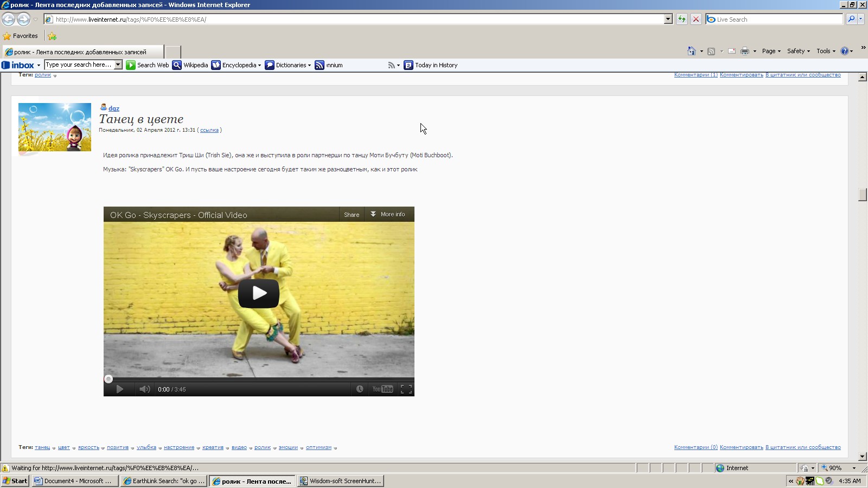
Task: Open Комментарии (0) link below the video post
Action: tap(695, 447)
